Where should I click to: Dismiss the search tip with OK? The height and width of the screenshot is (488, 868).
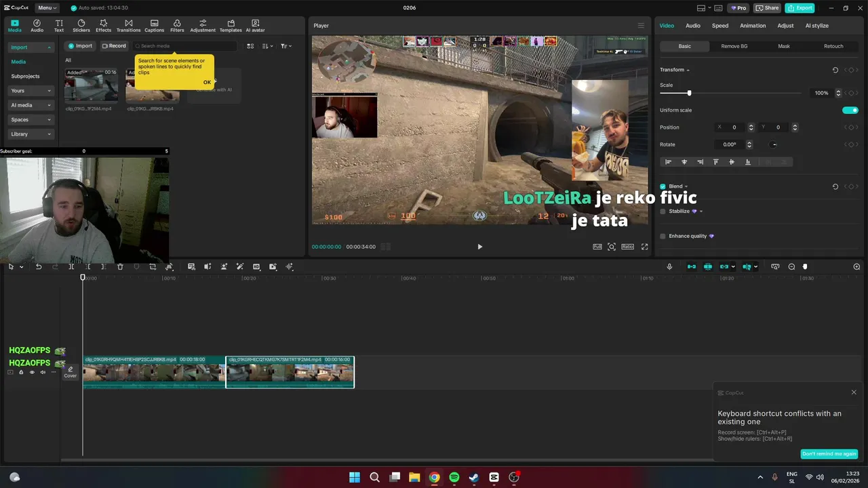tap(207, 82)
